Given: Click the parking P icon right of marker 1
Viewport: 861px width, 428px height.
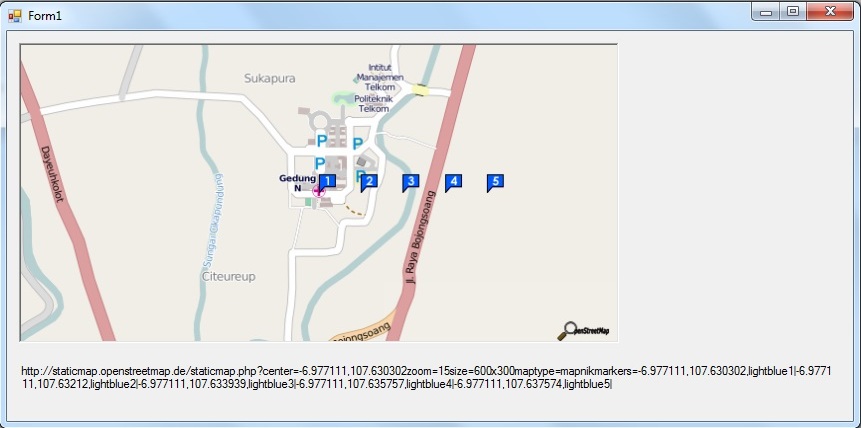Looking at the screenshot, I should point(360,176).
